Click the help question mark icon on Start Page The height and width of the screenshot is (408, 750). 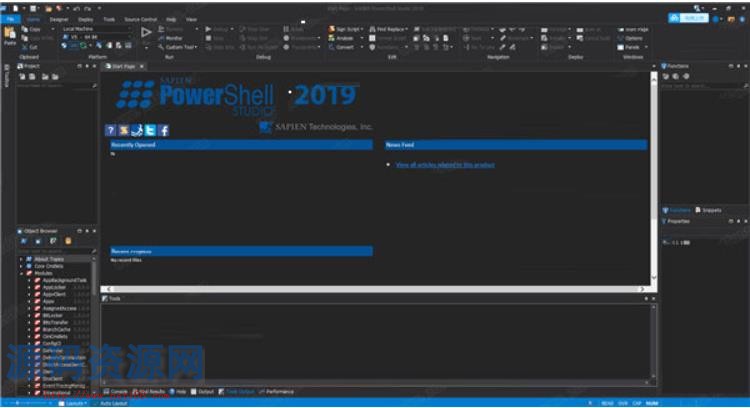[110, 130]
